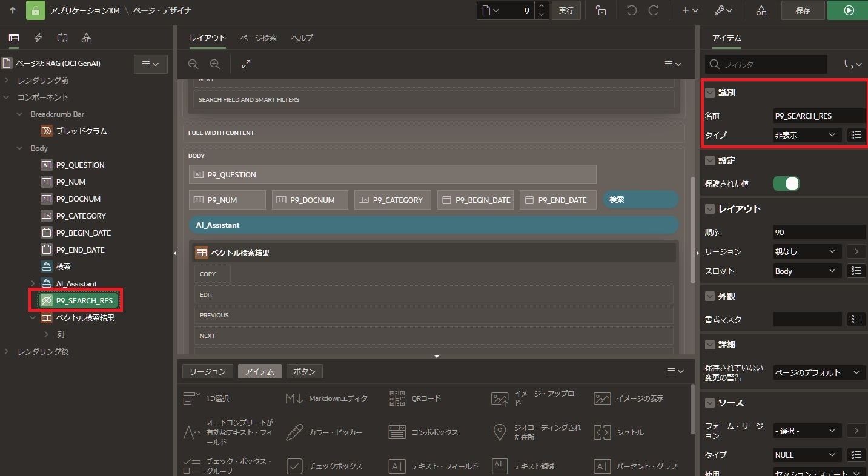Click the Redo arrow icon
868x476 pixels.
pyautogui.click(x=654, y=10)
